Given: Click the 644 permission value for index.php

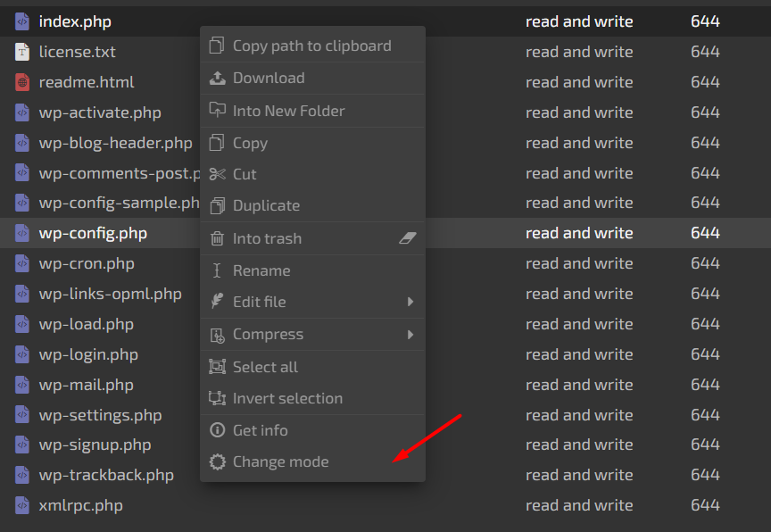Looking at the screenshot, I should 705,21.
